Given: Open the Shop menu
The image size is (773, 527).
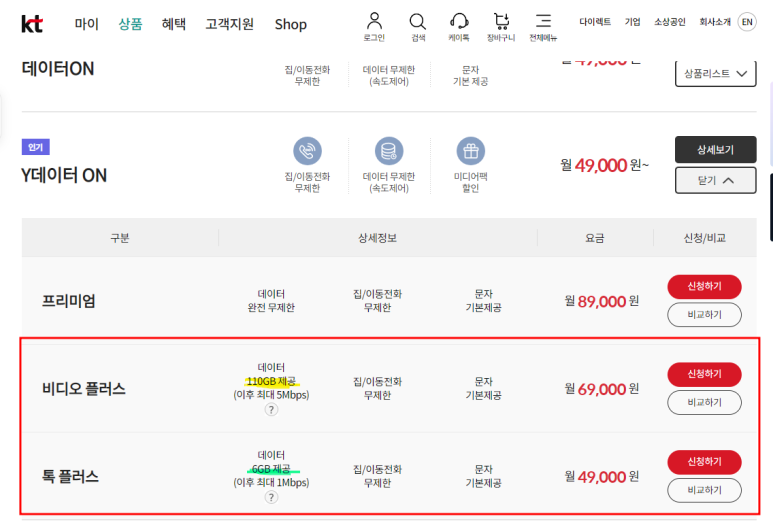Looking at the screenshot, I should (x=290, y=24).
